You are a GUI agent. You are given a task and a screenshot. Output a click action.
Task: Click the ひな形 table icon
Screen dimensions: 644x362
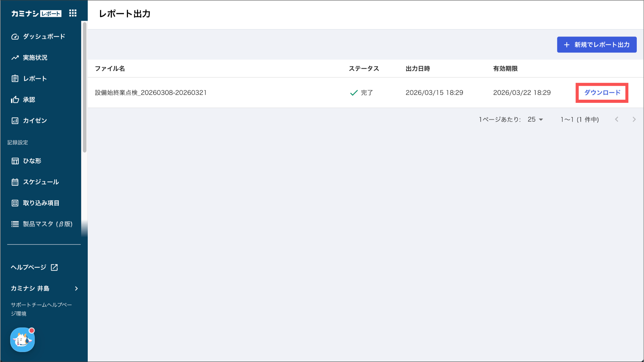(15, 161)
